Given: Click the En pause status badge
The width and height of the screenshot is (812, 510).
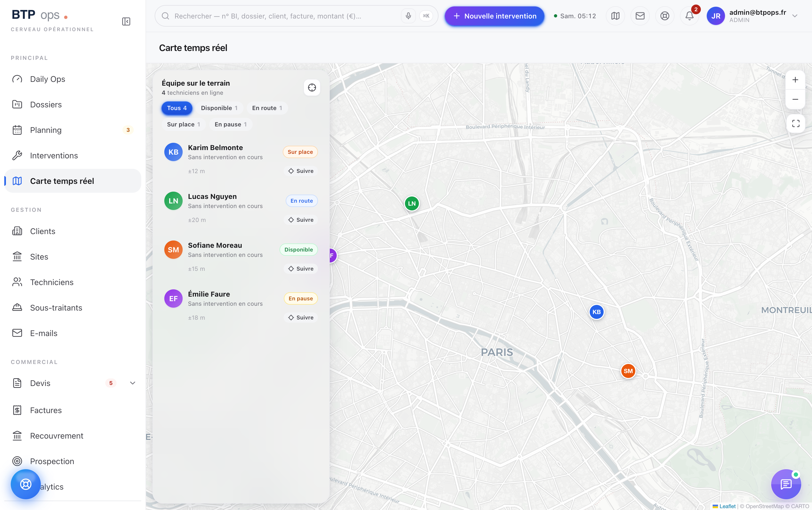Looking at the screenshot, I should pos(300,299).
